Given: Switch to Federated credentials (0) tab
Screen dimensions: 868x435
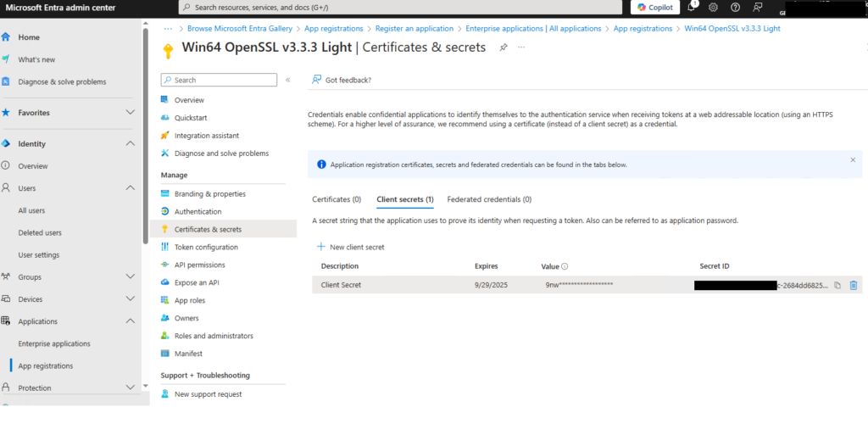Looking at the screenshot, I should [x=489, y=199].
